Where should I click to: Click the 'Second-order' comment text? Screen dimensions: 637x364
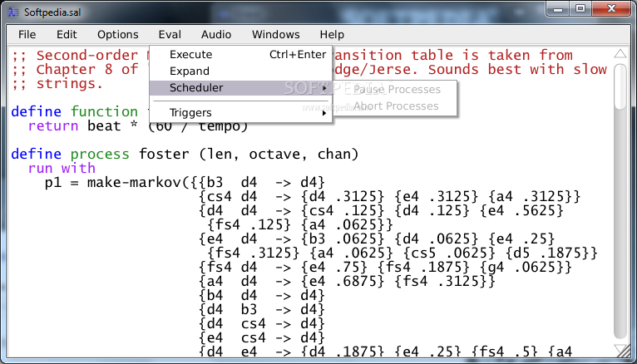coord(87,55)
